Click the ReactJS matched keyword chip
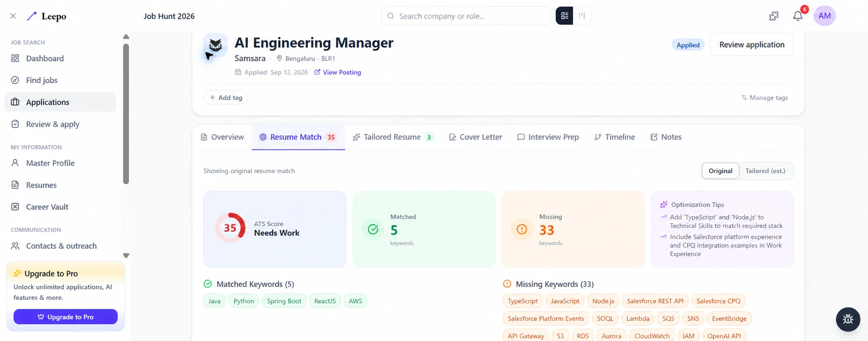The height and width of the screenshot is (341, 868). click(325, 301)
